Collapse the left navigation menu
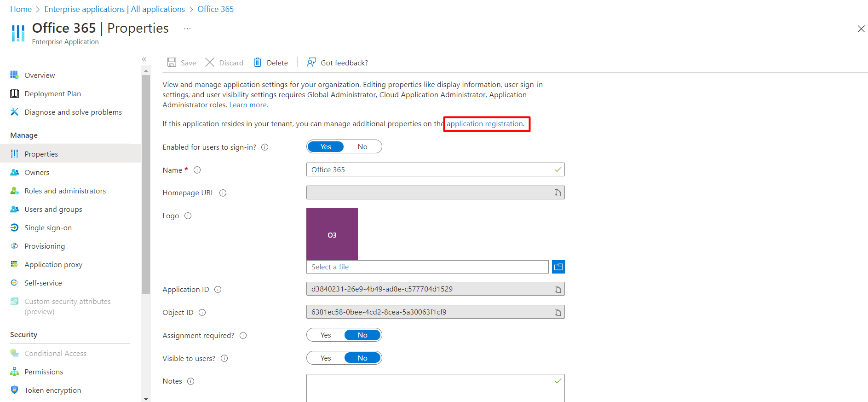The width and height of the screenshot is (868, 402). coord(144,59)
